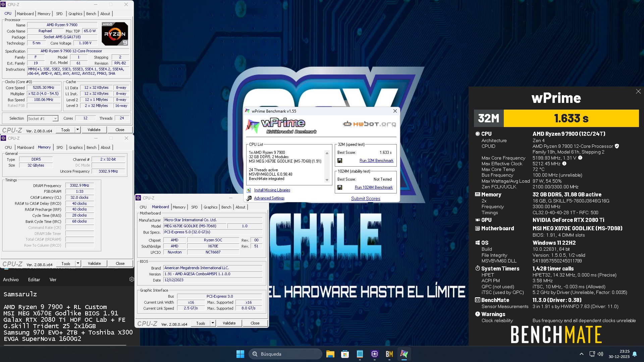This screenshot has width=644, height=362.
Task: Click Validate in the top CPU-Z window
Action: pyautogui.click(x=94, y=130)
